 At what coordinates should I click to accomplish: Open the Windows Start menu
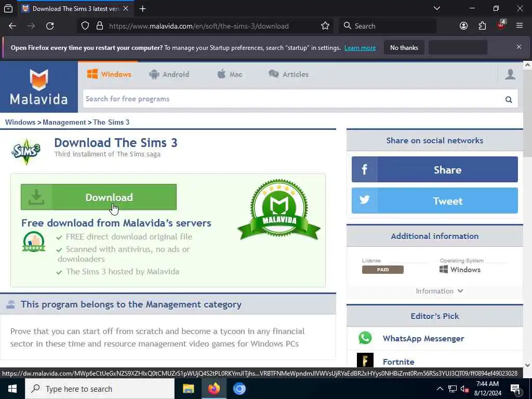pos(12,389)
